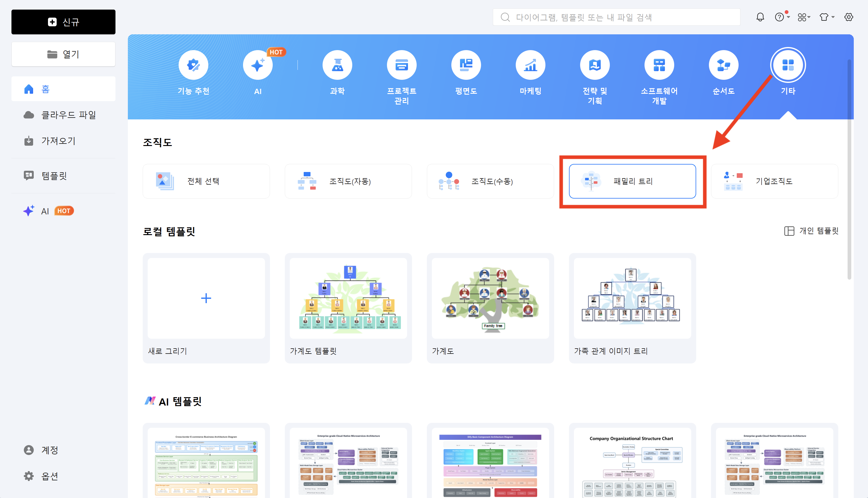Click the notification bell icon
This screenshot has width=868, height=498.
(760, 17)
